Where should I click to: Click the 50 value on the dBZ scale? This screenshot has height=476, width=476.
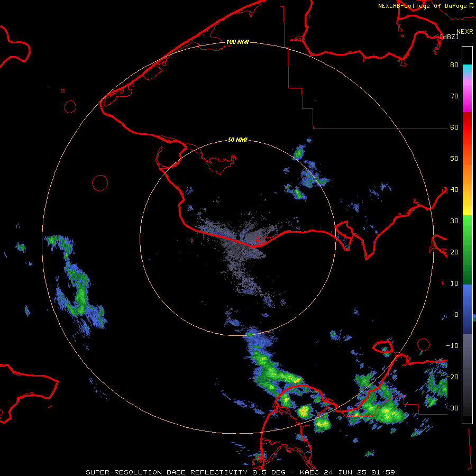(x=454, y=159)
